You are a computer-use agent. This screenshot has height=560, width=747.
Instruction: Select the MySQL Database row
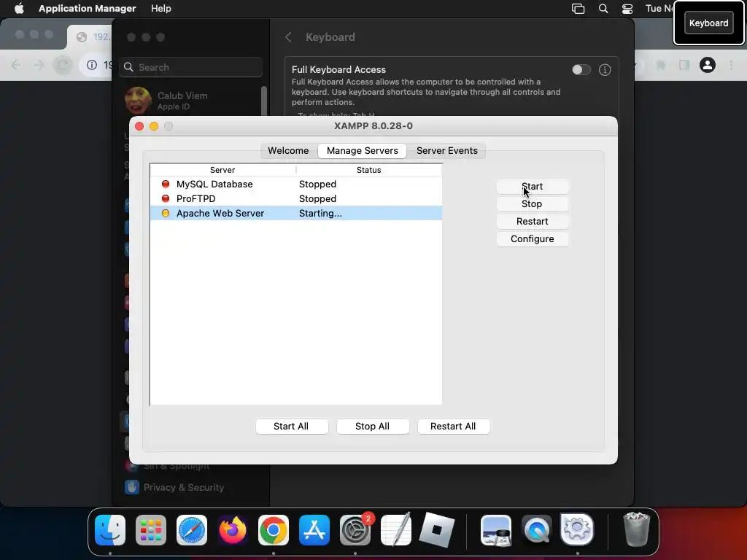pyautogui.click(x=296, y=184)
